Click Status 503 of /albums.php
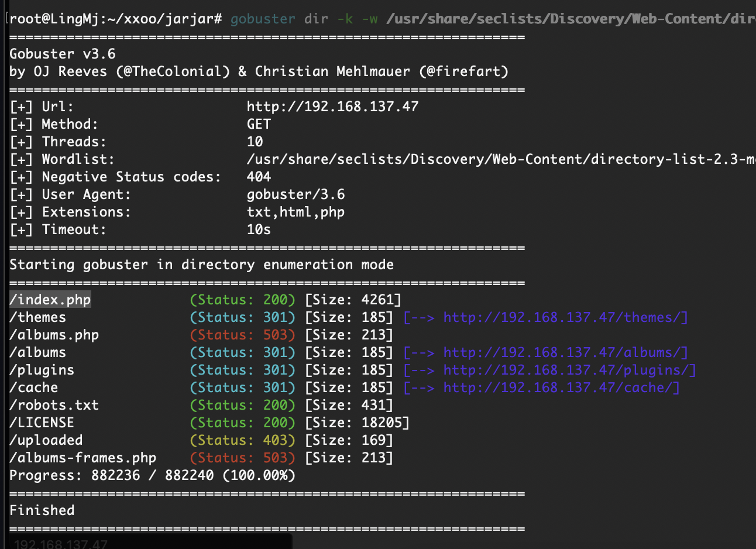 [x=243, y=335]
